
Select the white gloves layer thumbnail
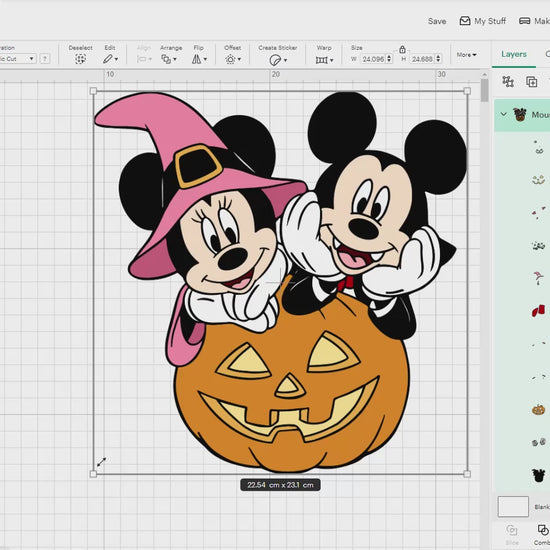[x=539, y=246]
